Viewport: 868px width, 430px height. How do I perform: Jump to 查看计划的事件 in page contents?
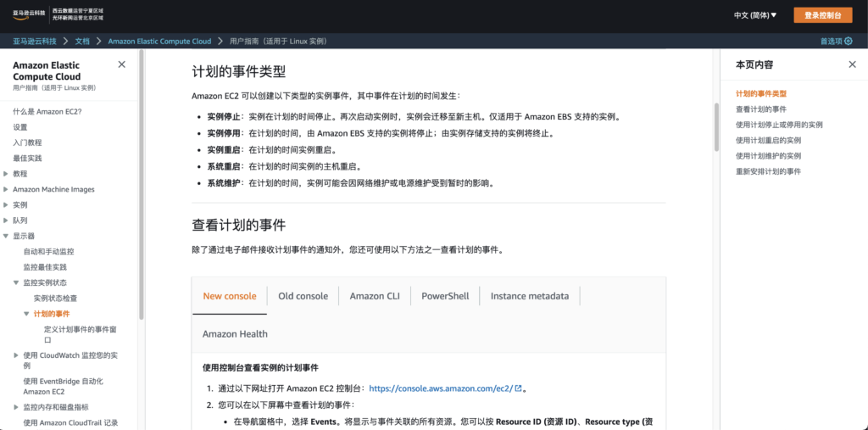click(760, 109)
